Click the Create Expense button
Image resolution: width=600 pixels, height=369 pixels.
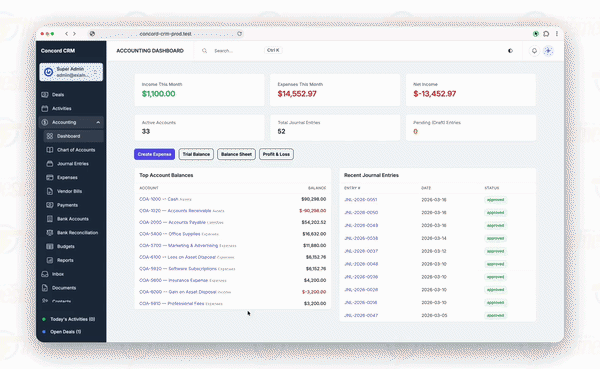coord(155,154)
